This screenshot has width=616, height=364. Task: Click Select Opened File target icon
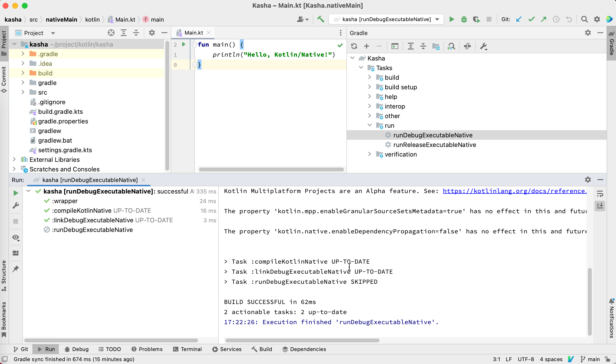pos(111,33)
